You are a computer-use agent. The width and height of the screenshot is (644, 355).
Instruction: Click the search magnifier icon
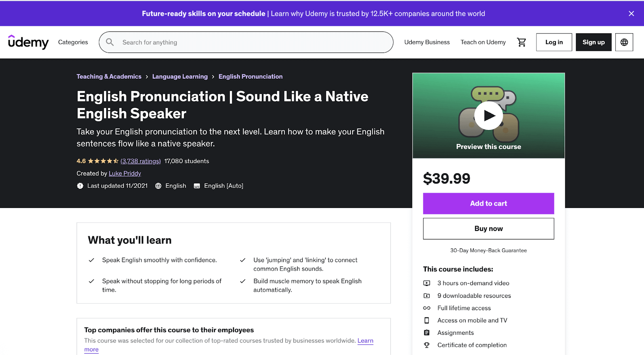(x=110, y=42)
